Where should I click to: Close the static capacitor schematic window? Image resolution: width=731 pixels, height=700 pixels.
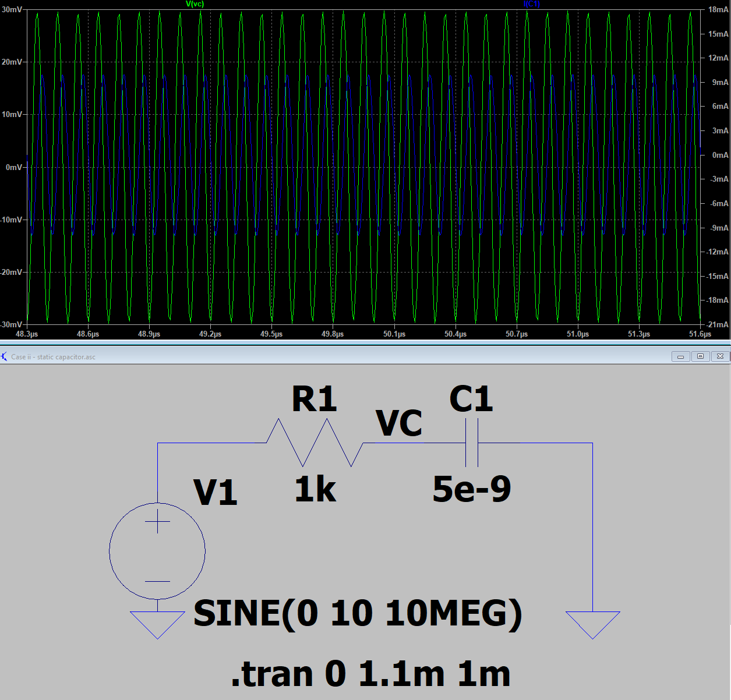point(721,356)
